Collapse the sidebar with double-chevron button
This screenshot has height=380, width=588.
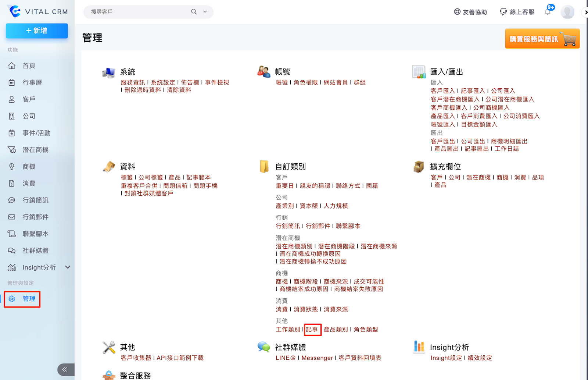point(65,369)
